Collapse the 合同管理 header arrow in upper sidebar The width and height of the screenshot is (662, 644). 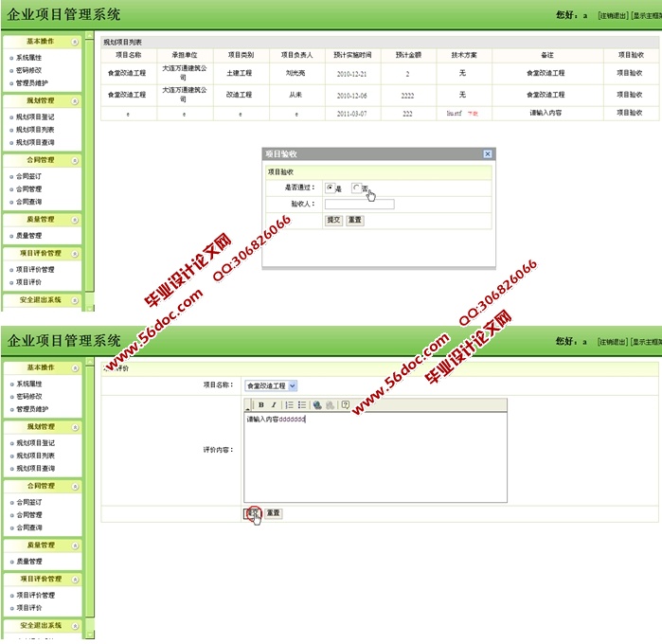[x=75, y=160]
